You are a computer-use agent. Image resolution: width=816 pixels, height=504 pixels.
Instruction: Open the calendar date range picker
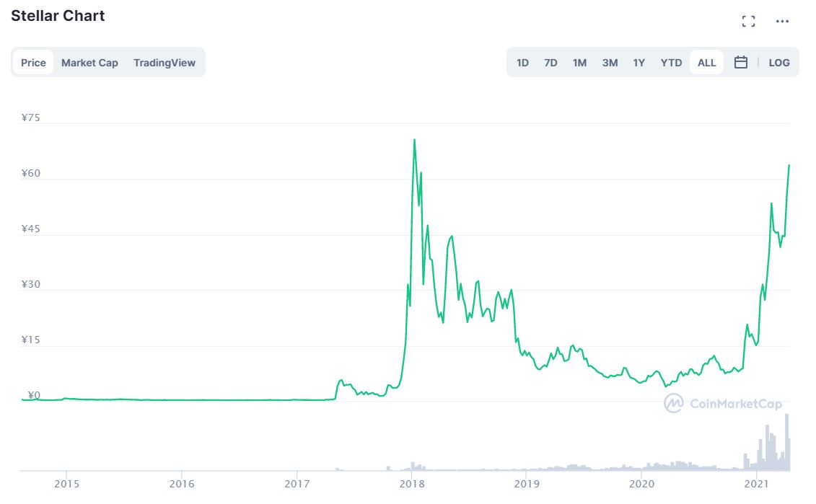pos(740,63)
